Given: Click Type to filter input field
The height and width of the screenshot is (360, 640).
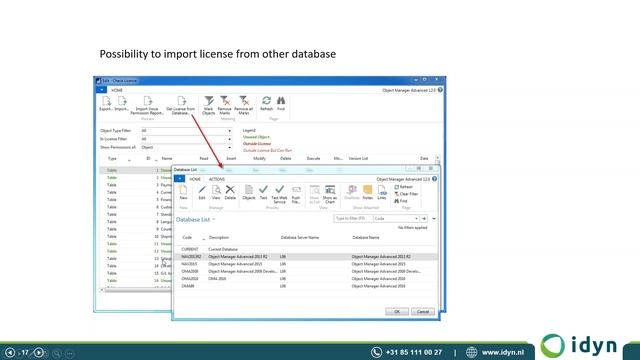Looking at the screenshot, I should click(x=353, y=218).
